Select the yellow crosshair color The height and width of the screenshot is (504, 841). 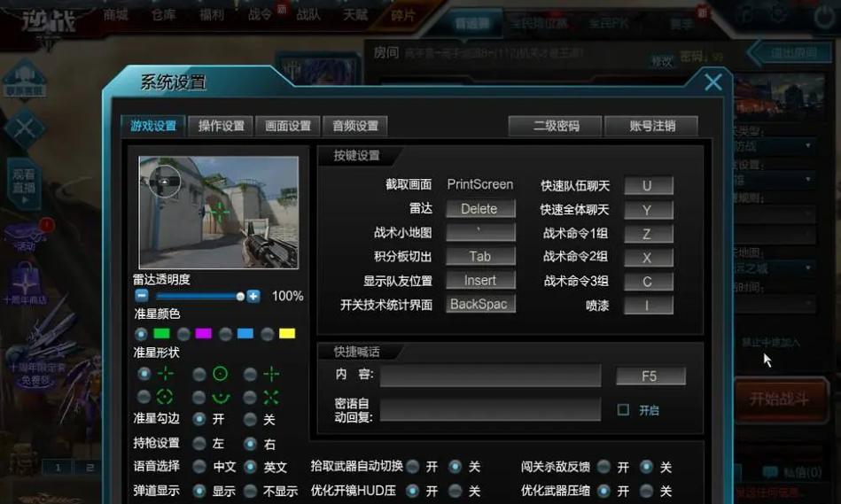coord(267,334)
